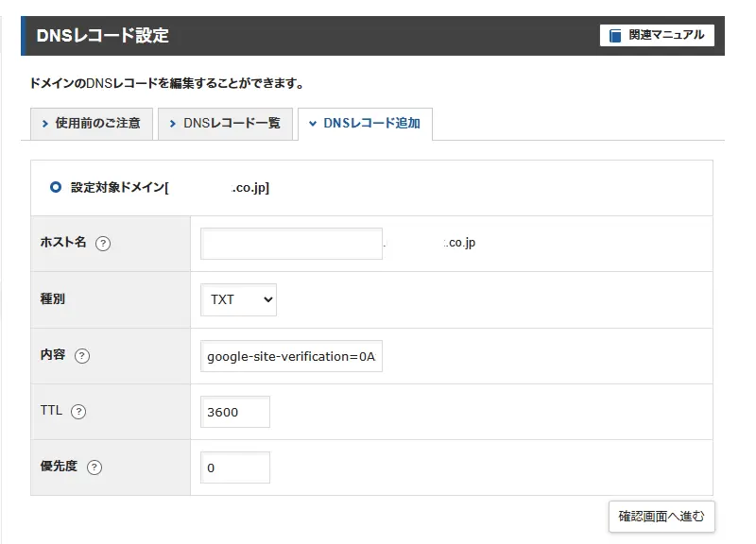Screen dimensions: 756x544
Task: Click the 優先度 field showing 0
Action: pyautogui.click(x=235, y=467)
